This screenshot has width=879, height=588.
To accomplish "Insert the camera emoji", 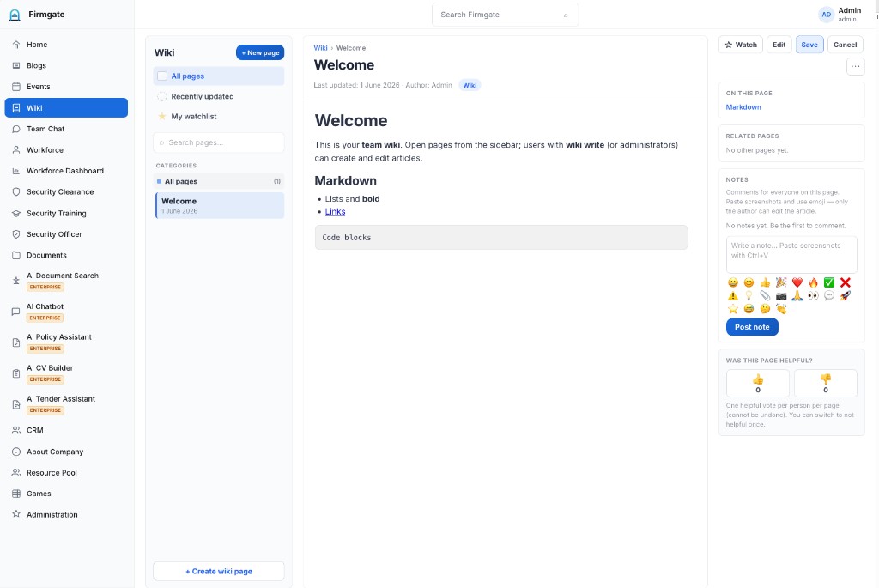I will pos(781,295).
